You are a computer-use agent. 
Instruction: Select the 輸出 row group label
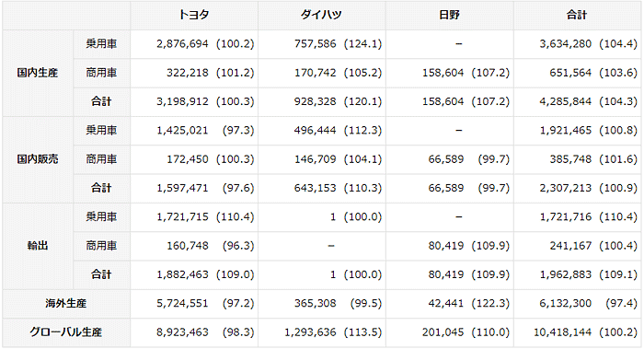38,246
